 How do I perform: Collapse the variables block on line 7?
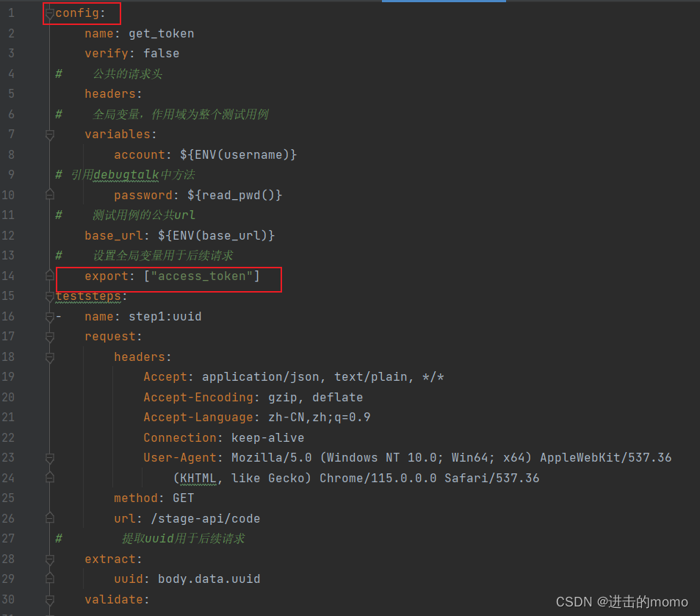[x=48, y=134]
